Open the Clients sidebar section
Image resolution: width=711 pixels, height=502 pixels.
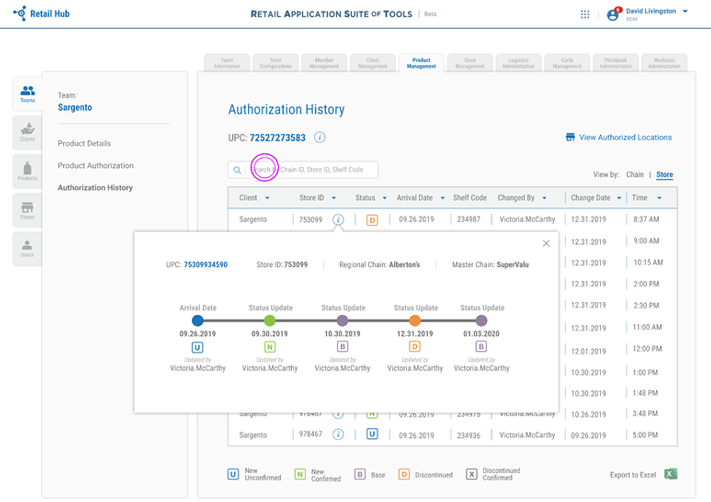(x=27, y=132)
